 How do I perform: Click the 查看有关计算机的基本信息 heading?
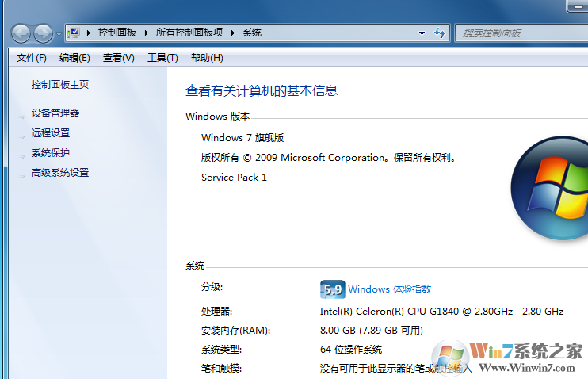pos(262,91)
